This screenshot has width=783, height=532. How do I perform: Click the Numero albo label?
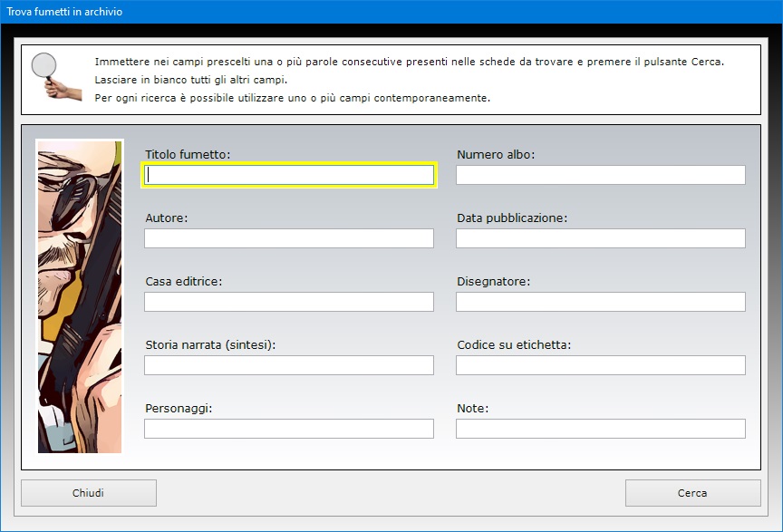[x=496, y=155]
